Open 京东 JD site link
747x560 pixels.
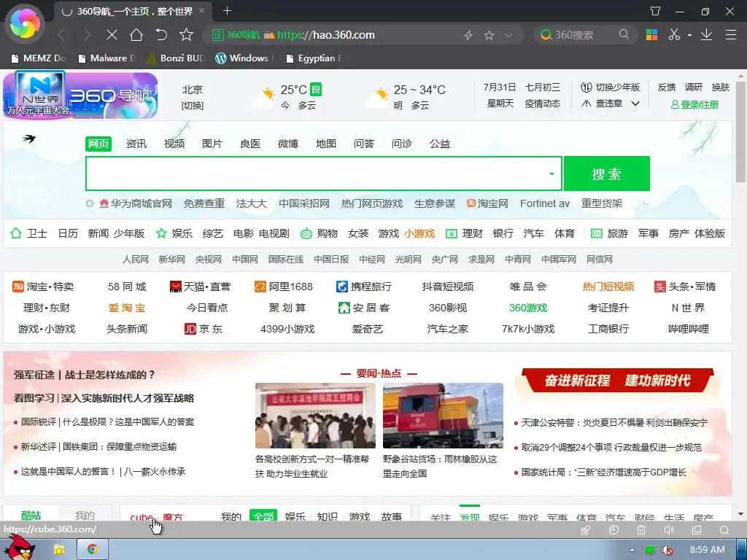[204, 329]
